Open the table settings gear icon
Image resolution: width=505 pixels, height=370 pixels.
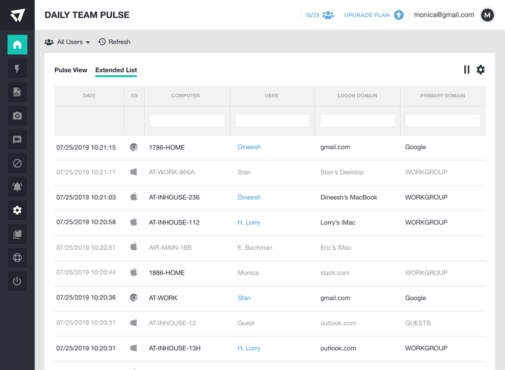(480, 70)
